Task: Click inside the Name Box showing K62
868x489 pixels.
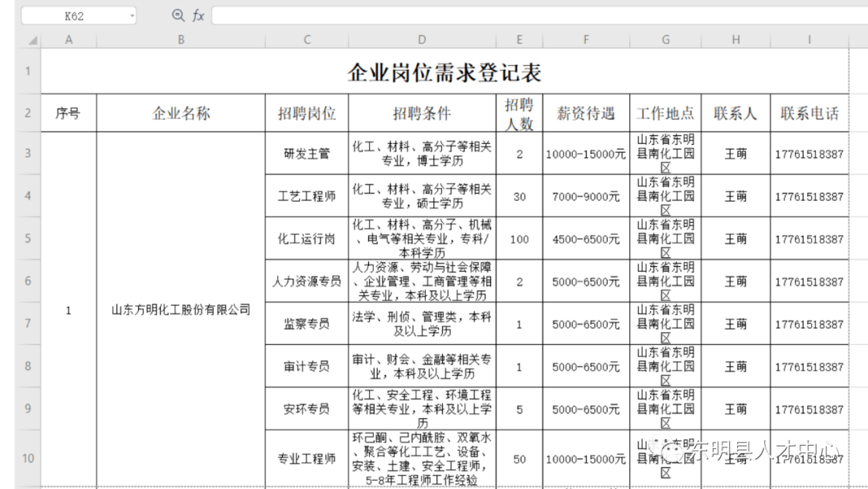Action: point(77,15)
